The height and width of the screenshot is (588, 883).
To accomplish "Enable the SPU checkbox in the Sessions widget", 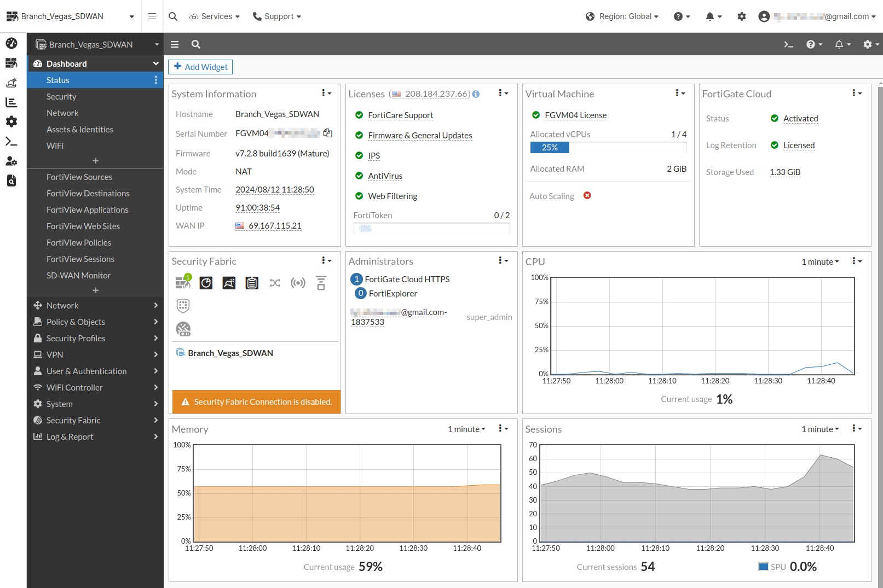I will pos(763,566).
